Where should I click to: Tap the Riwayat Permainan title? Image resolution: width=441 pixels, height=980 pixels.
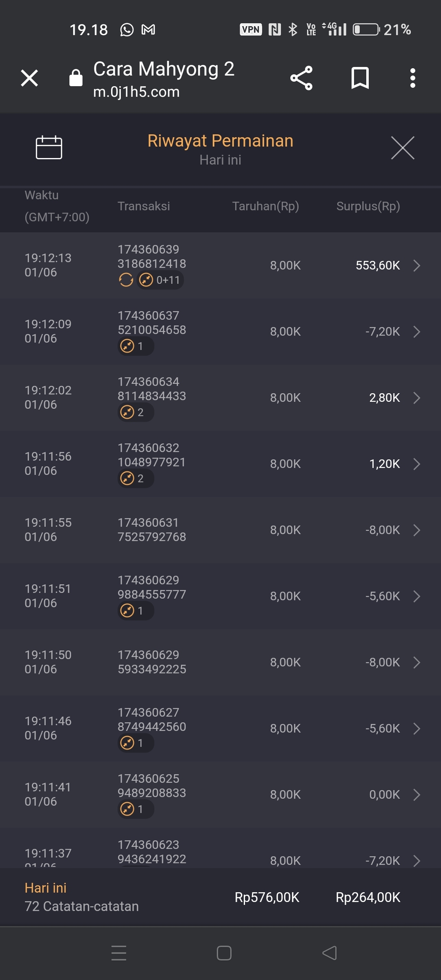coord(220,141)
